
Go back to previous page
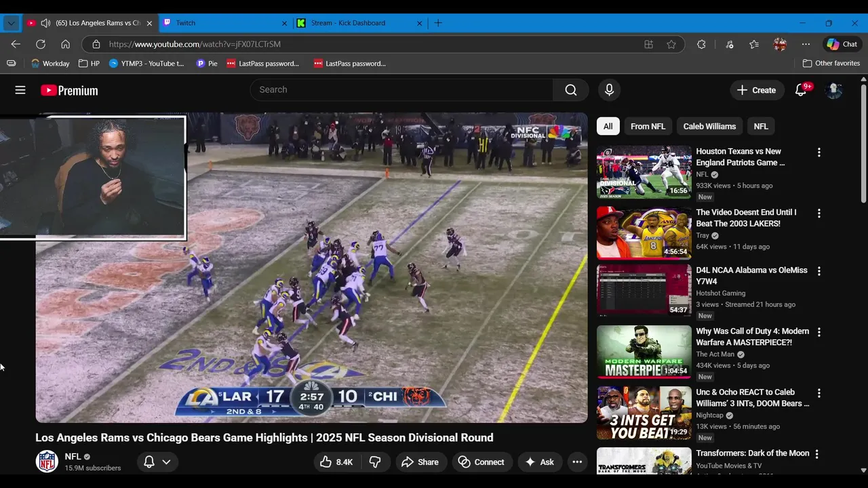click(16, 44)
